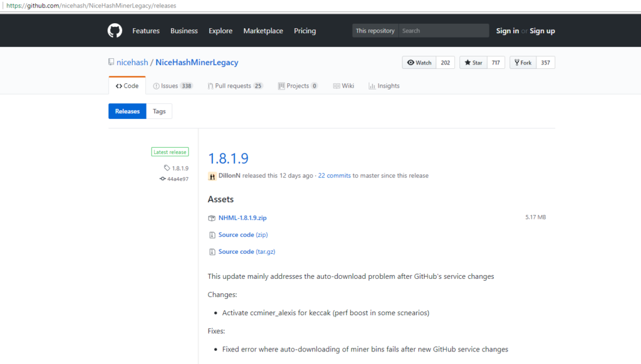This screenshot has height=364, width=641.
Task: Download Source code (zip)
Action: pos(243,235)
